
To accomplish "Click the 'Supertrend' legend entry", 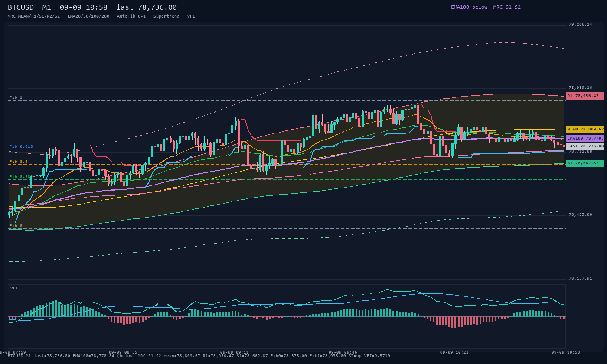I will pos(166,16).
